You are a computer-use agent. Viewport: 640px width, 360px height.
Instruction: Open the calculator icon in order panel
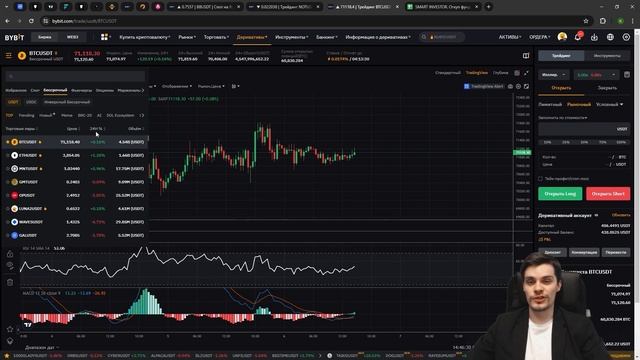point(627,75)
